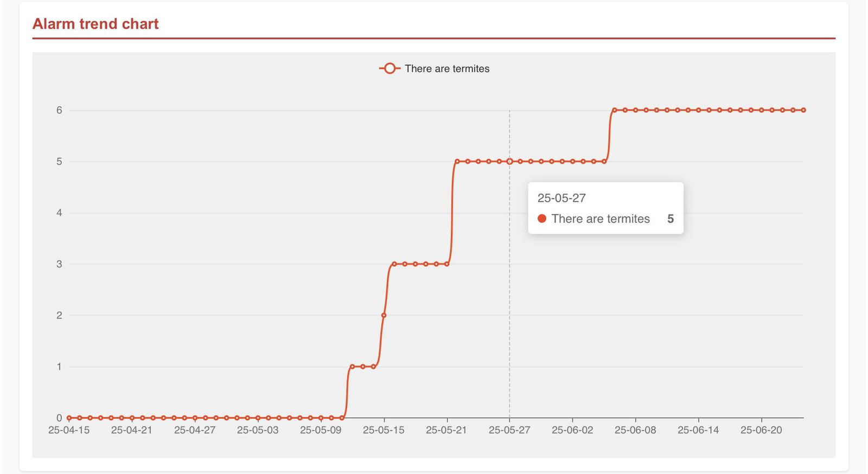Viewport: 868px width, 474px height.
Task: Select the data point at value 2
Action: pyautogui.click(x=384, y=315)
